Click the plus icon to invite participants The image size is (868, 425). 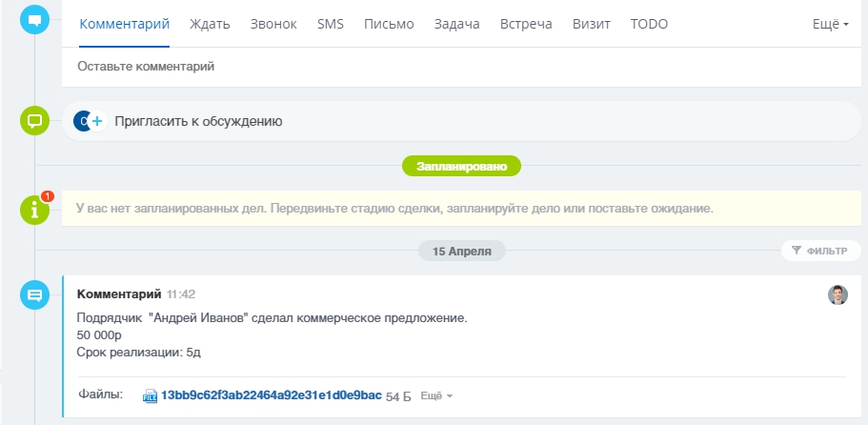[x=96, y=121]
